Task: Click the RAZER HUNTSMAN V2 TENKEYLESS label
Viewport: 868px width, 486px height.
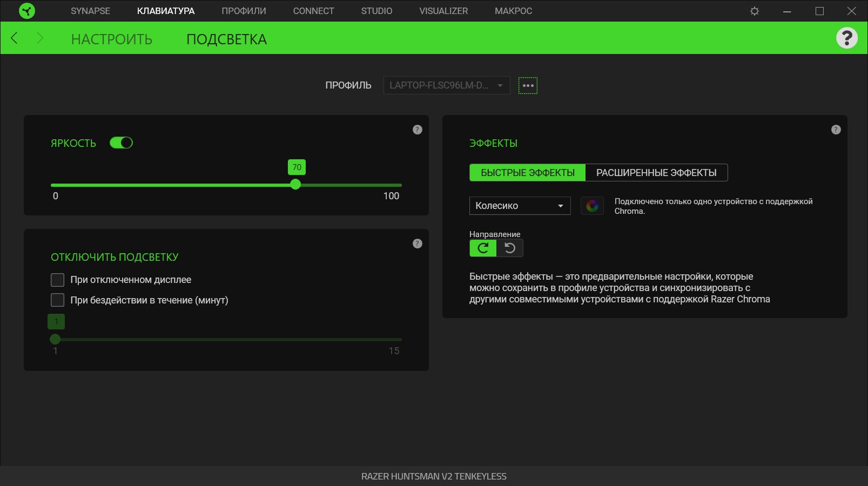Action: (x=434, y=476)
